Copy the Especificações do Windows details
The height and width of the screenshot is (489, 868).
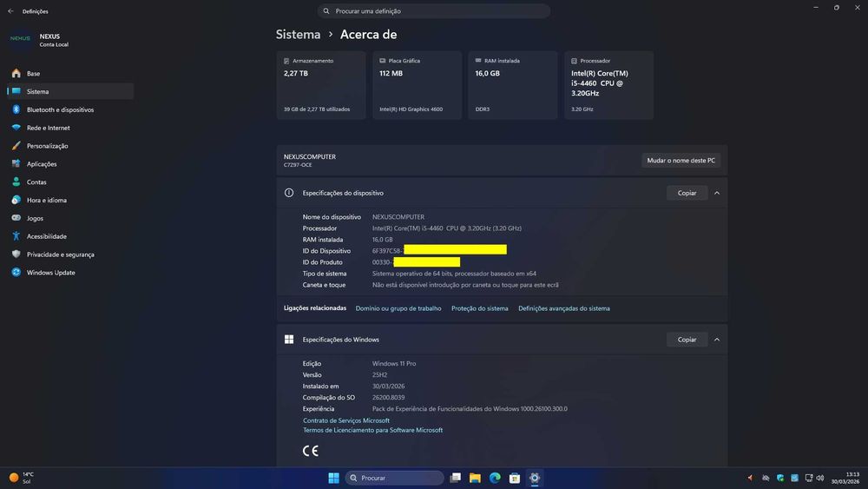click(x=687, y=340)
